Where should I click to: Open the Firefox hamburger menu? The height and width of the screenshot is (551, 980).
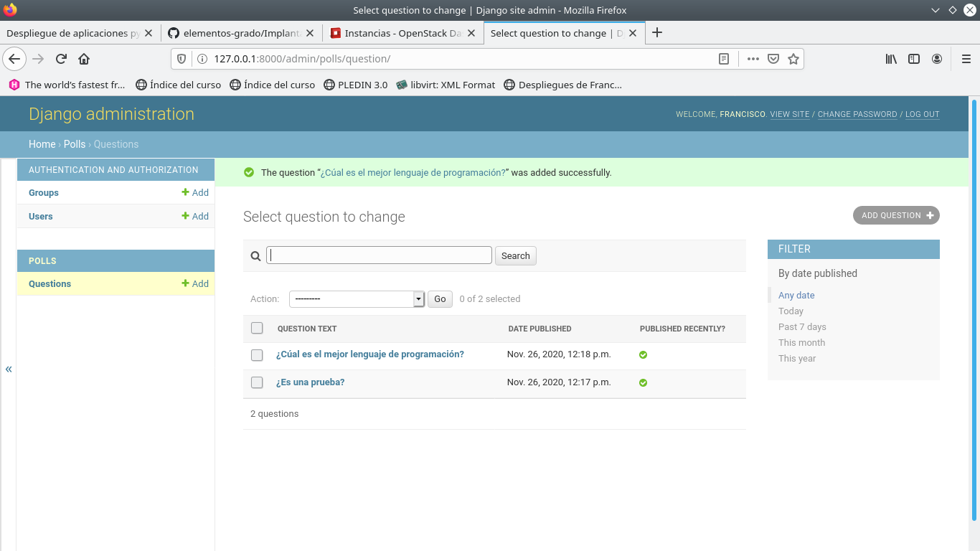coord(966,59)
